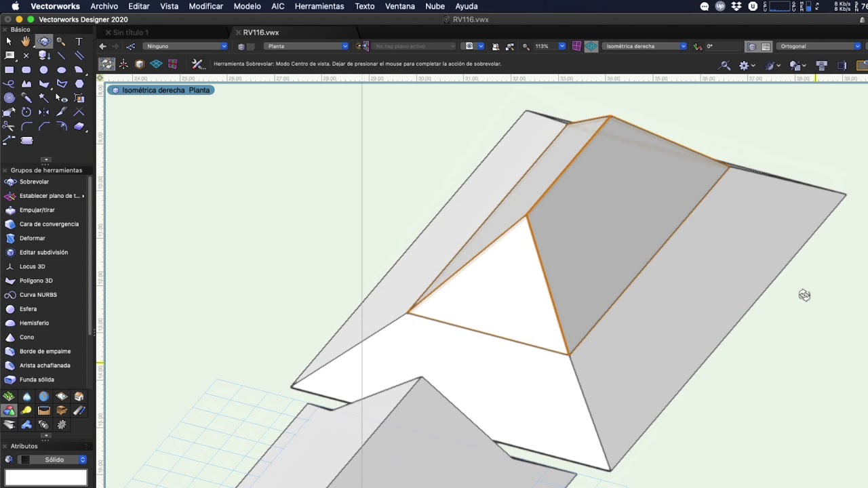Select the Mirror tool
This screenshot has width=868, height=488.
click(44, 113)
